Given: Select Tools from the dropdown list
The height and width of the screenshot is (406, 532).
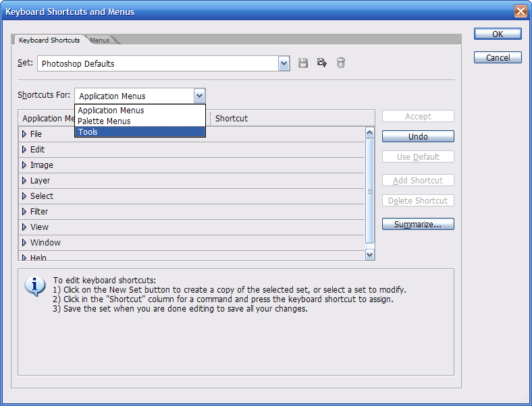Looking at the screenshot, I should (x=140, y=132).
